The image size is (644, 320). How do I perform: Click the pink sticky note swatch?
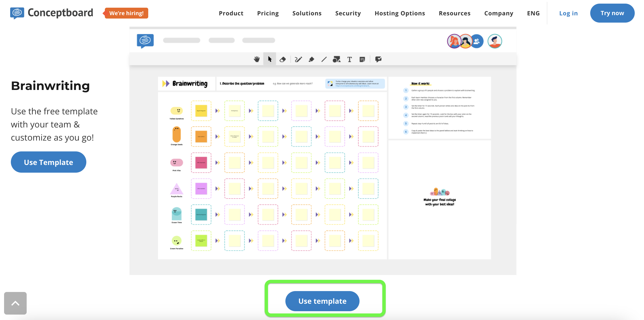201,163
